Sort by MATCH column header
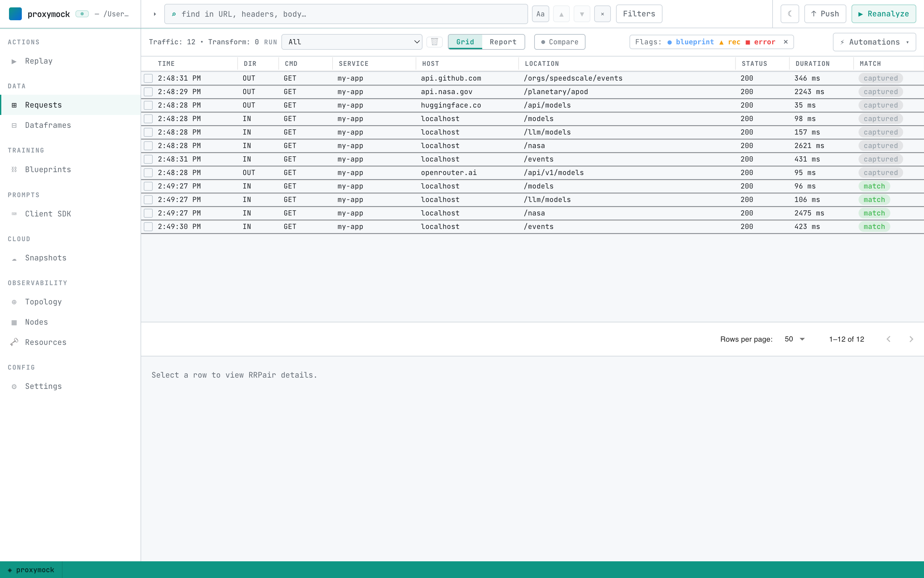 point(870,64)
